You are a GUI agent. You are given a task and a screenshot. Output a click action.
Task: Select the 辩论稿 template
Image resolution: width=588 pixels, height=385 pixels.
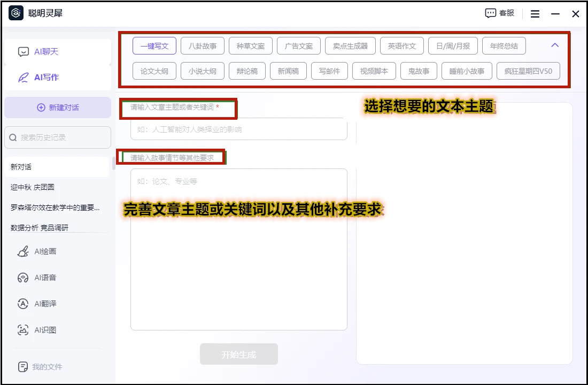click(247, 71)
